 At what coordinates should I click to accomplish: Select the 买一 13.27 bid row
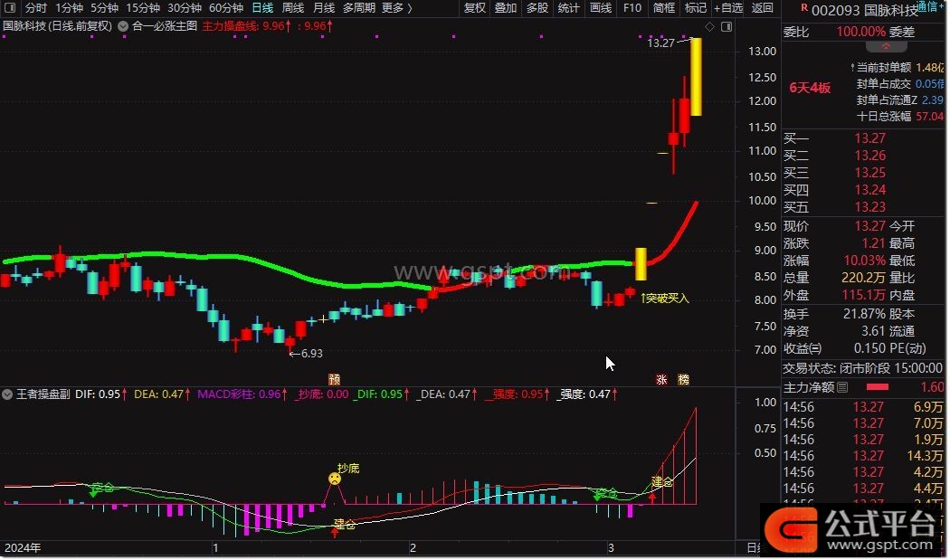click(864, 138)
